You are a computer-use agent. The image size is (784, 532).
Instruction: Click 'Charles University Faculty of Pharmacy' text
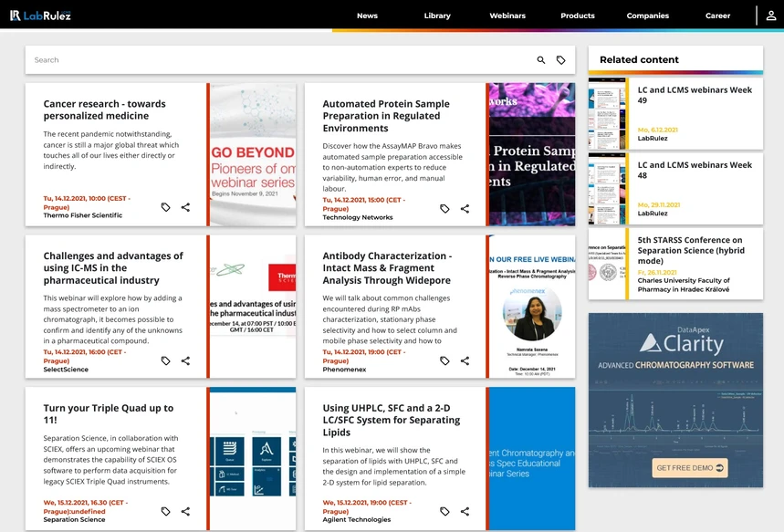point(684,285)
